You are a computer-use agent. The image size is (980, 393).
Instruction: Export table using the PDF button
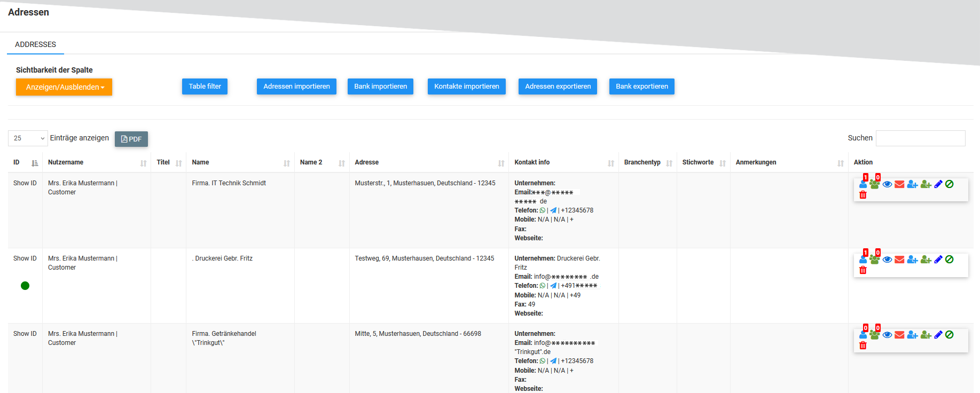click(131, 139)
